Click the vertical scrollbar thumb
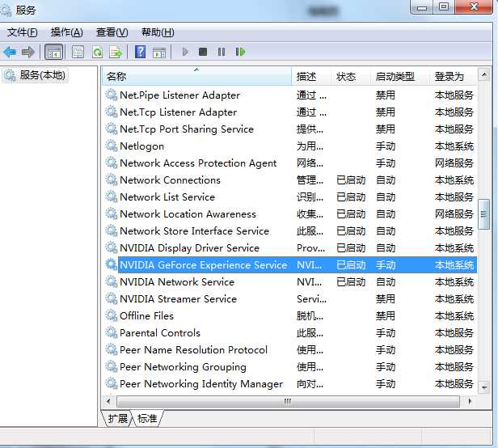This screenshot has width=498, height=448. (483, 214)
